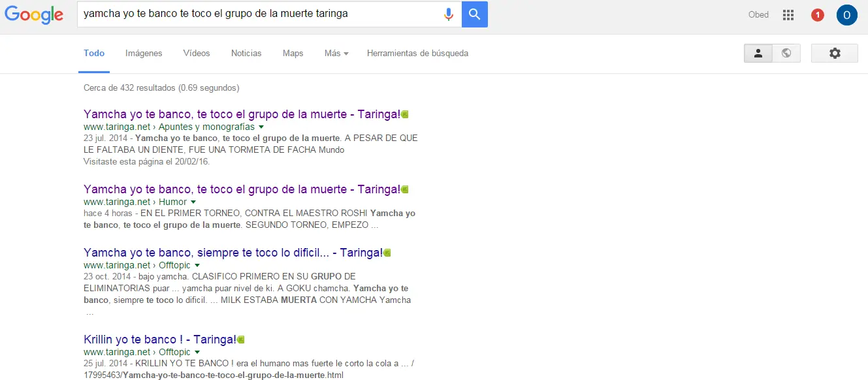Expand arrow next to Apuntes y monografías URL

[x=261, y=127]
